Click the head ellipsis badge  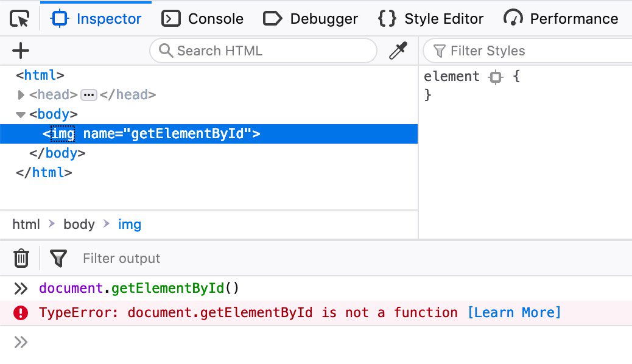click(x=89, y=95)
